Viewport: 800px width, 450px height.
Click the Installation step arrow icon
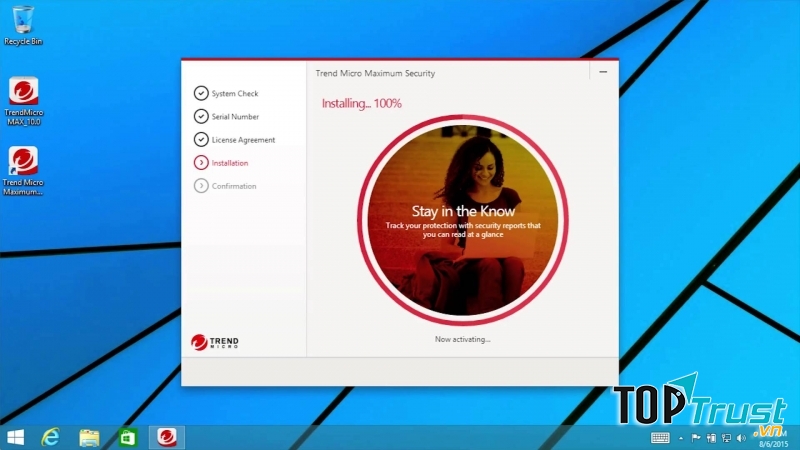(x=201, y=163)
